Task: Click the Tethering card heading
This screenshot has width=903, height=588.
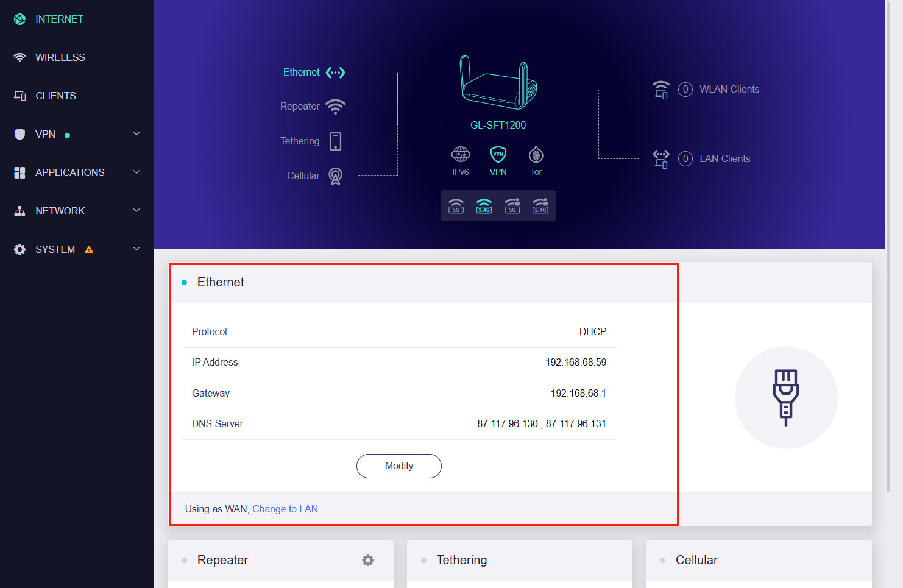Action: 462,560
